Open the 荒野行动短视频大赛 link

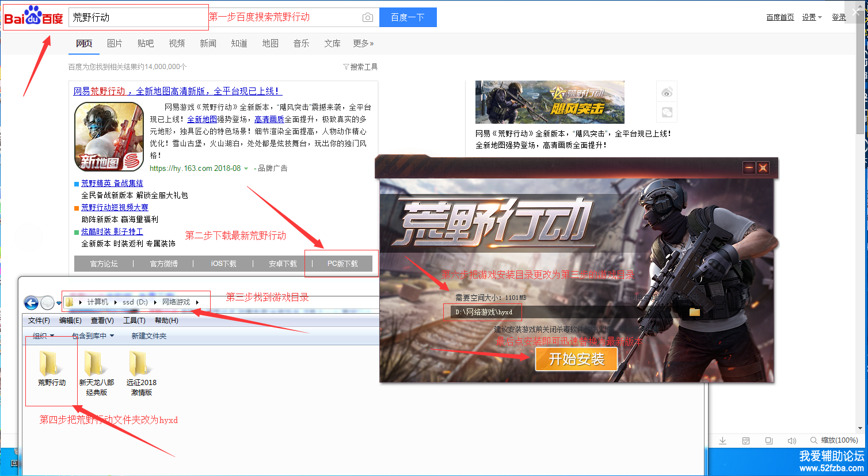pyautogui.click(x=115, y=207)
